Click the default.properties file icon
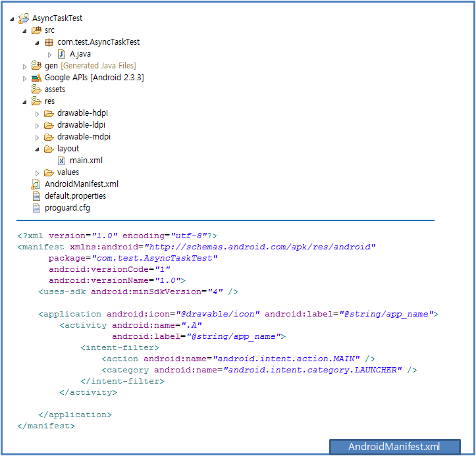The width and height of the screenshot is (476, 456). coord(36,196)
